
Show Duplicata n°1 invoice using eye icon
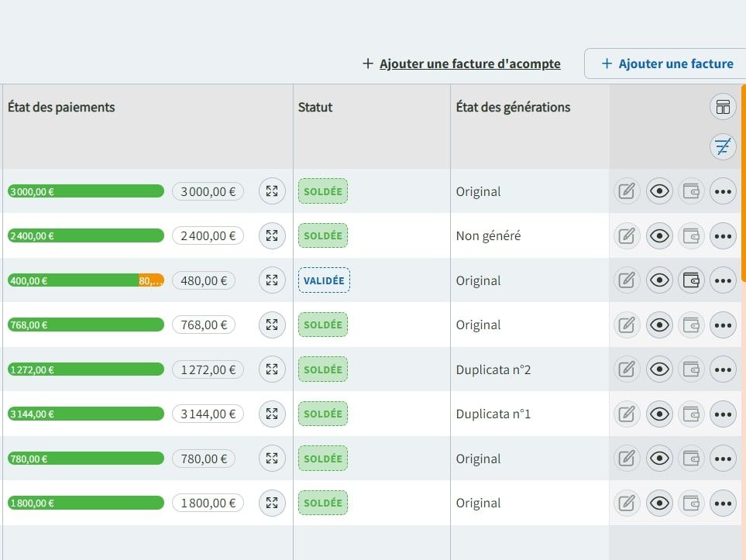click(x=659, y=414)
